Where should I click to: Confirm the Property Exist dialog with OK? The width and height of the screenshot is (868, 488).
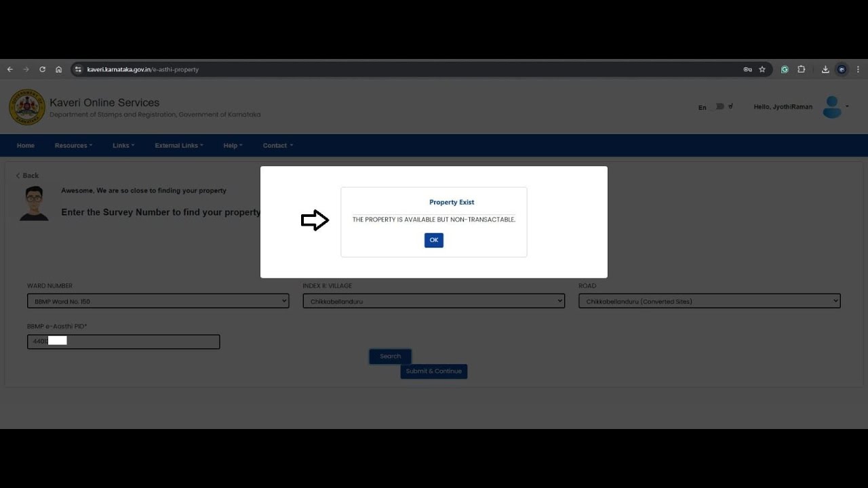(x=434, y=240)
